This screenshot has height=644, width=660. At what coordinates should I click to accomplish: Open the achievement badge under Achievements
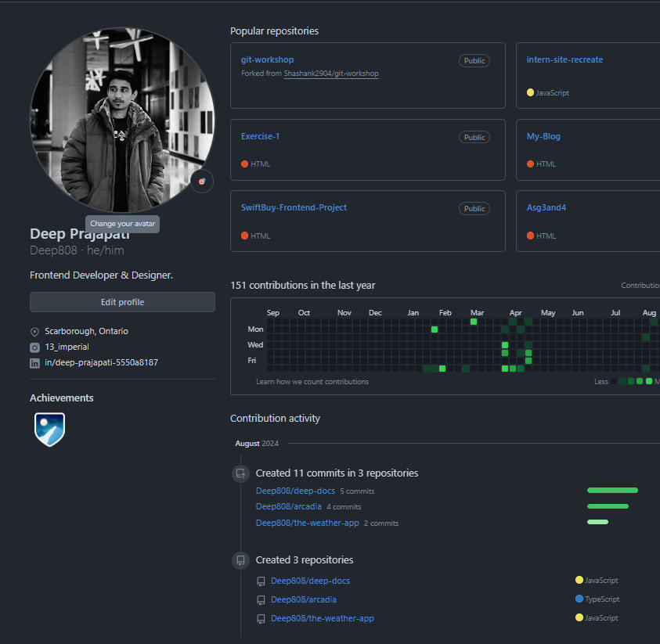49,429
